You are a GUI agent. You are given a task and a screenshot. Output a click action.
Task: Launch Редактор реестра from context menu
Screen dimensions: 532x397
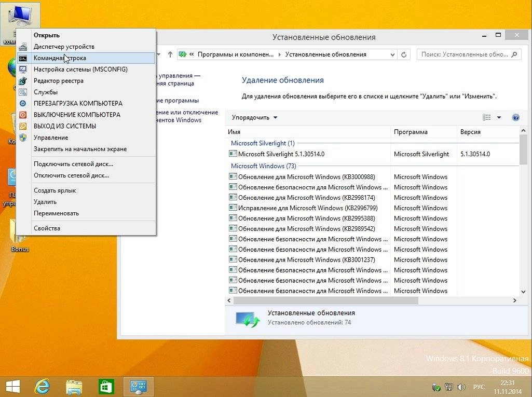(87, 81)
